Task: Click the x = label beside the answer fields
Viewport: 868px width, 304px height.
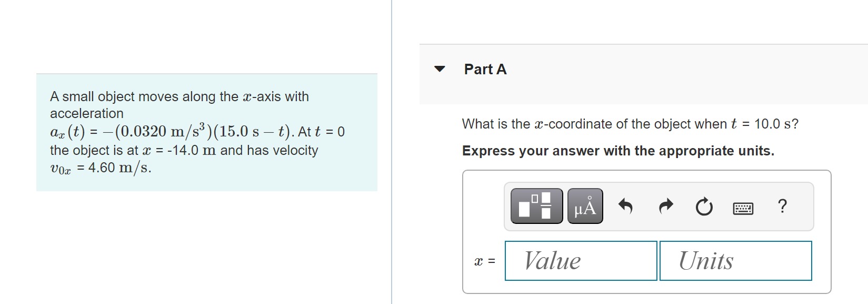Action: pyautogui.click(x=485, y=260)
